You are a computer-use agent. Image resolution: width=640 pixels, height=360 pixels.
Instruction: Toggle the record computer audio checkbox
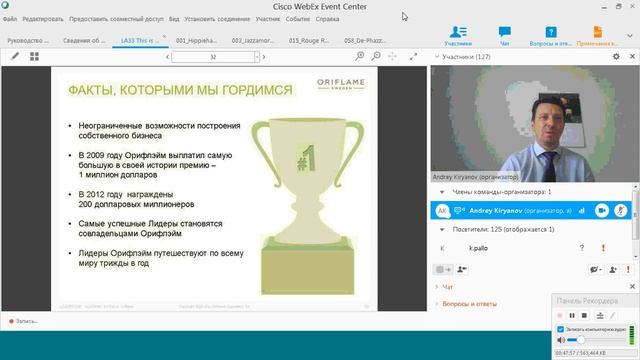click(560, 329)
